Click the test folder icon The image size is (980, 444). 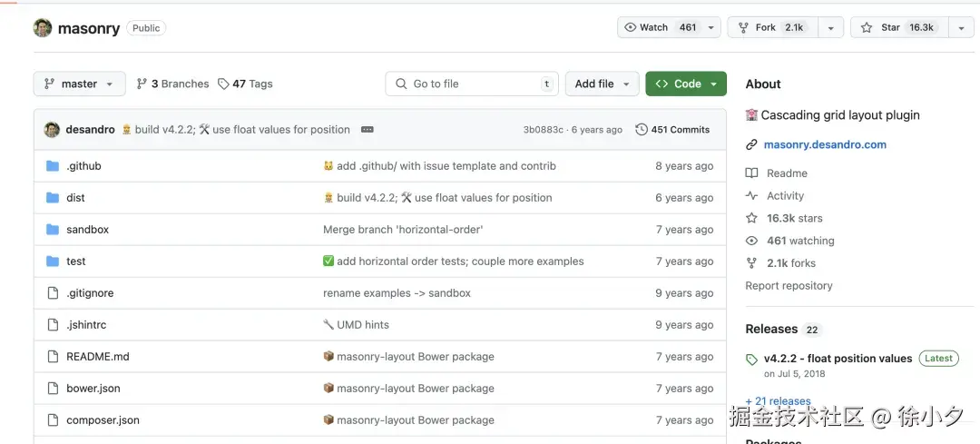53,261
